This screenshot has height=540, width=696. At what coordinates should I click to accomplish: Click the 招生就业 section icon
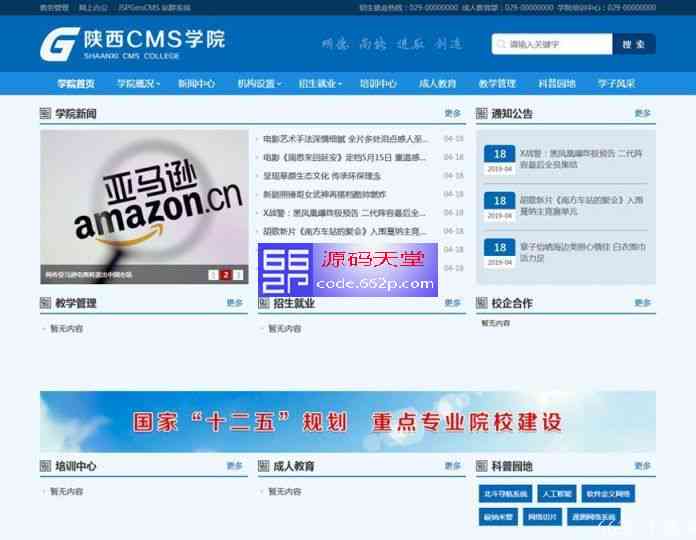tap(263, 303)
